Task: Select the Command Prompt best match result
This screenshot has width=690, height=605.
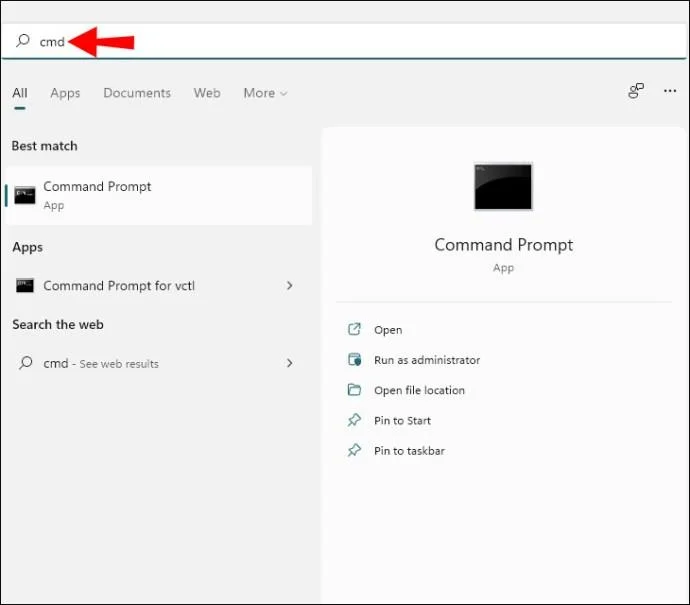Action: point(159,195)
